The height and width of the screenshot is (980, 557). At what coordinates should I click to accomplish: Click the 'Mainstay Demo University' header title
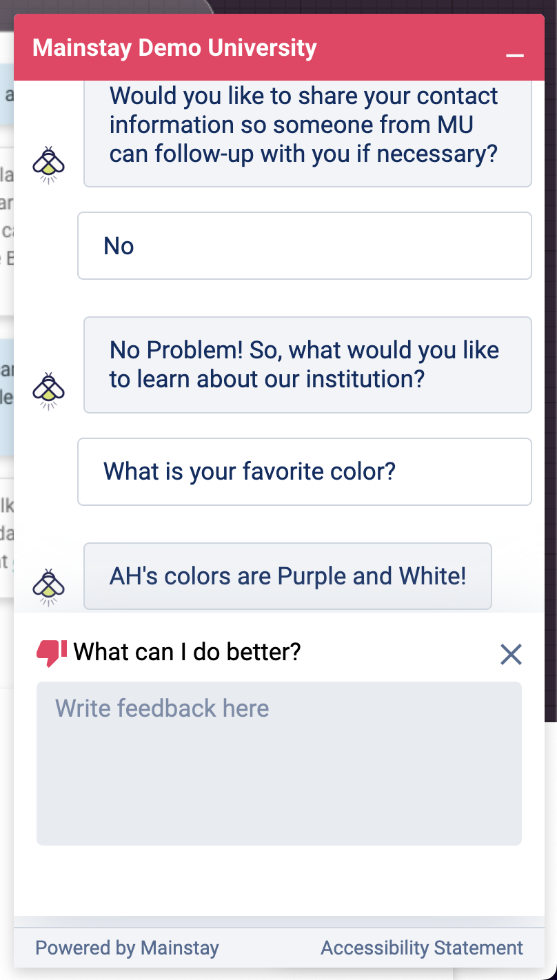(174, 48)
